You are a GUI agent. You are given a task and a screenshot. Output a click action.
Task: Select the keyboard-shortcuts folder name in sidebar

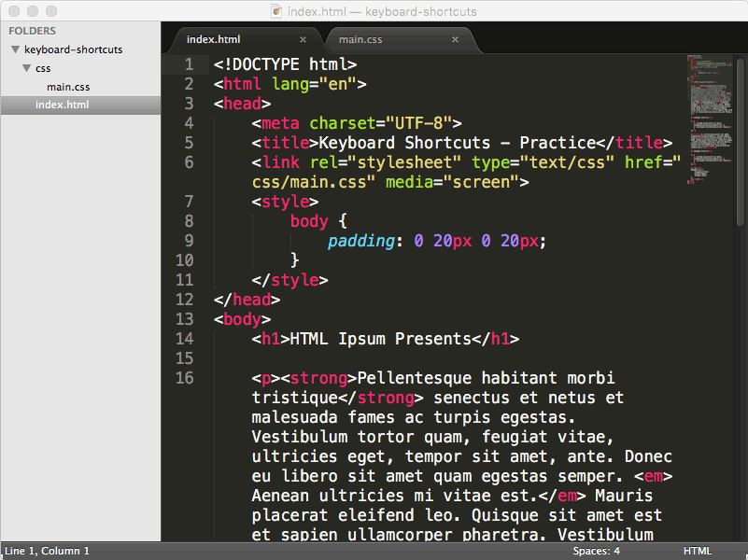tap(73, 49)
